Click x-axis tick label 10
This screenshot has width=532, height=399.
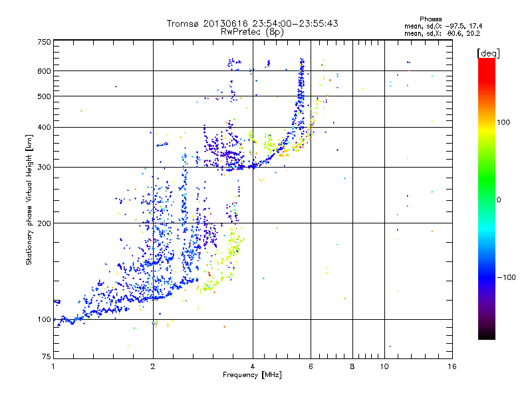pyautogui.click(x=384, y=366)
